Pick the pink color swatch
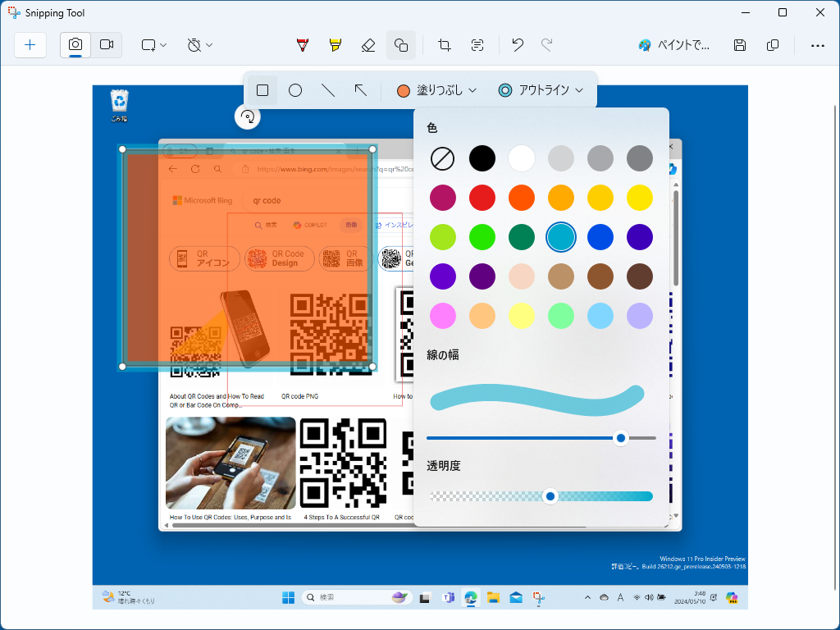The width and height of the screenshot is (840, 630). click(x=442, y=316)
